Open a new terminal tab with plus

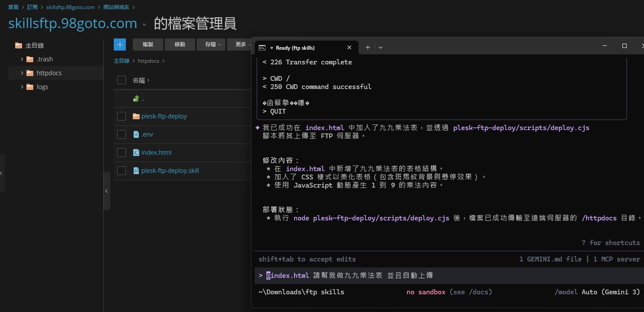pyautogui.click(x=368, y=48)
